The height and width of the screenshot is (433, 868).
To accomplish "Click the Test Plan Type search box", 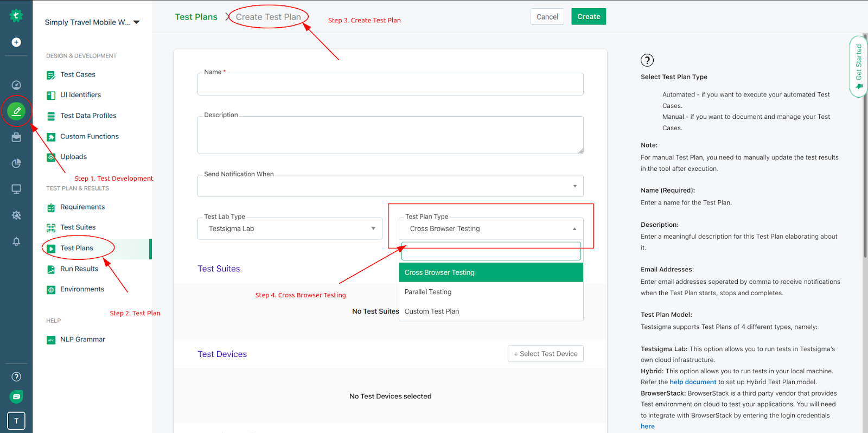I will 491,251.
